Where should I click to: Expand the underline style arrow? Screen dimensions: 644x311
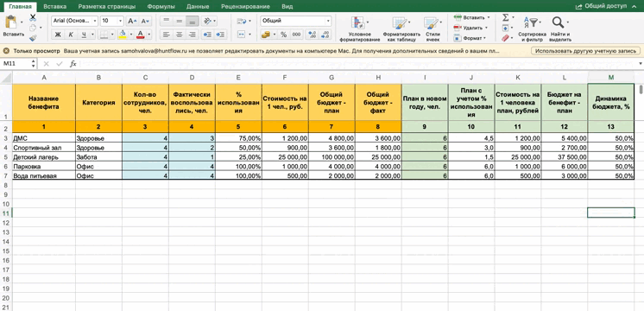point(93,35)
